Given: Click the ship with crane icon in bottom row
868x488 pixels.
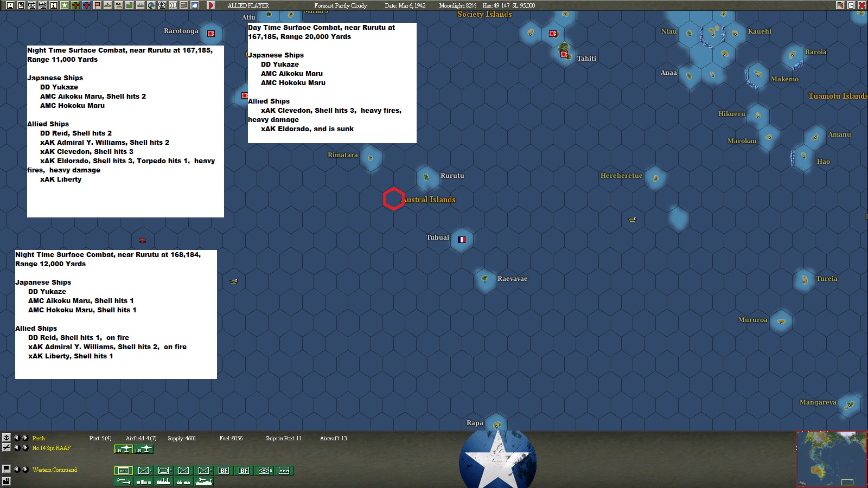Looking at the screenshot, I should tap(203, 481).
